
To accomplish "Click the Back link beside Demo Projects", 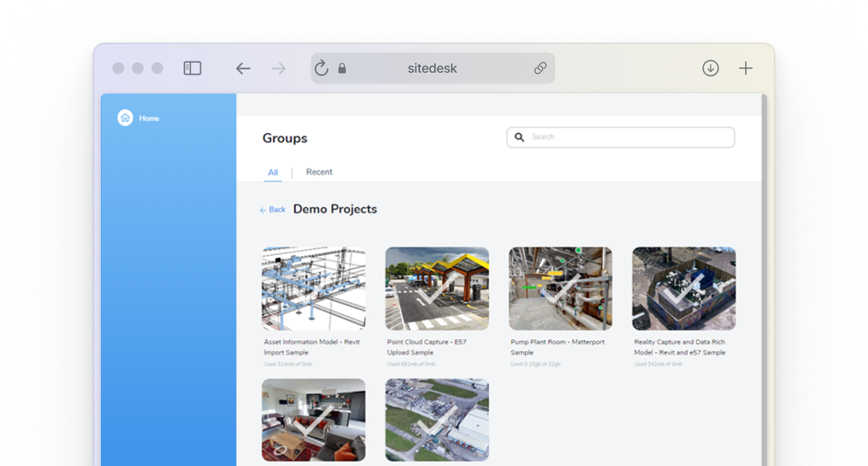I will click(x=272, y=210).
